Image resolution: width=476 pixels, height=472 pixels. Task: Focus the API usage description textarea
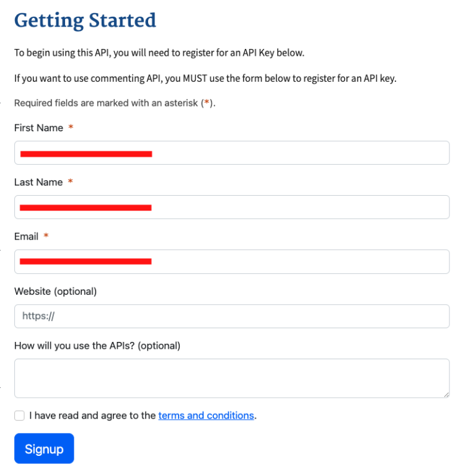(232, 378)
